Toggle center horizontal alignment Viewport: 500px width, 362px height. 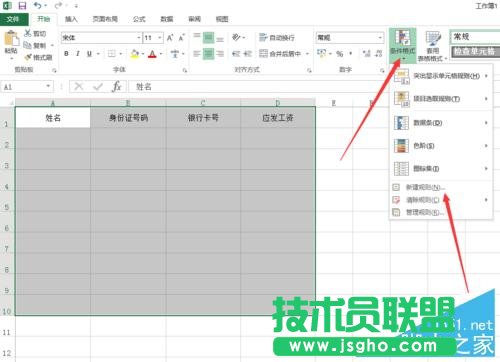[x=208, y=53]
